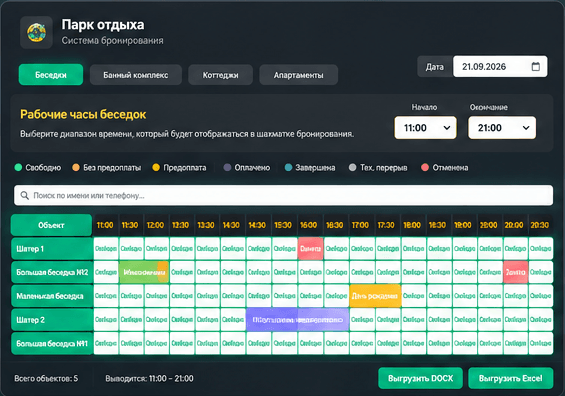Image resolution: width=565 pixels, height=396 pixels.
Task: Click the Завершена legend dot
Action: click(288, 167)
